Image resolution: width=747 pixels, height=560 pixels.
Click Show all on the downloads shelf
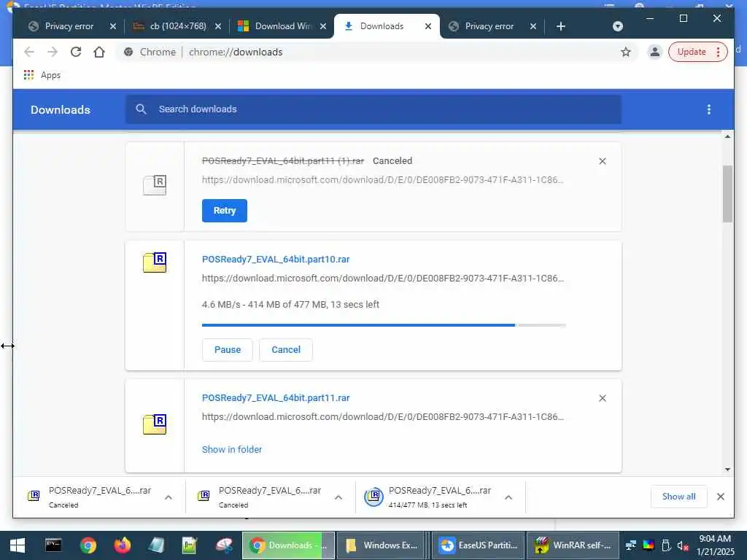[678, 497]
